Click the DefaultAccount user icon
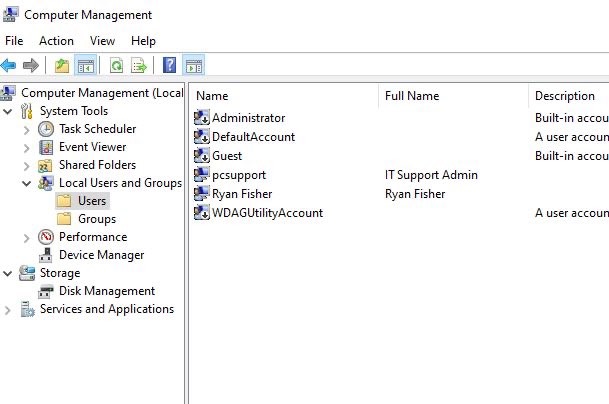609x404 pixels. [202, 137]
